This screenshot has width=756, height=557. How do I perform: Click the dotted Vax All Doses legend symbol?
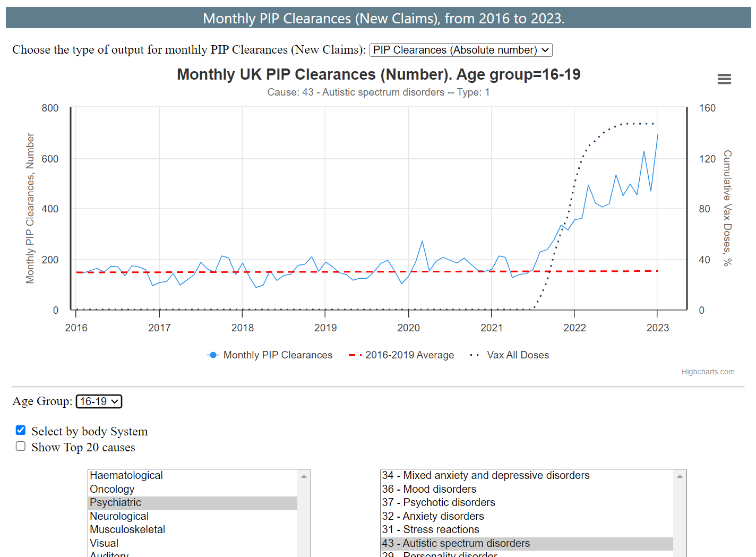pyautogui.click(x=475, y=355)
